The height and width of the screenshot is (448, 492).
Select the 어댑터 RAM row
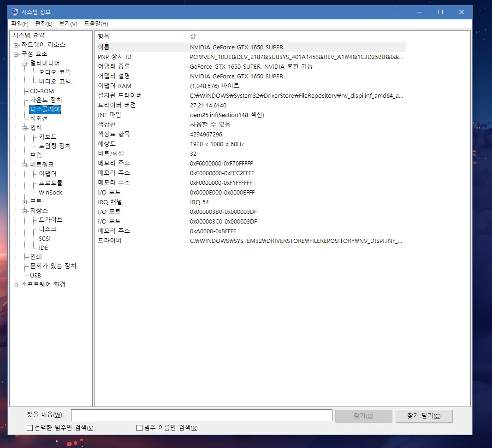250,86
